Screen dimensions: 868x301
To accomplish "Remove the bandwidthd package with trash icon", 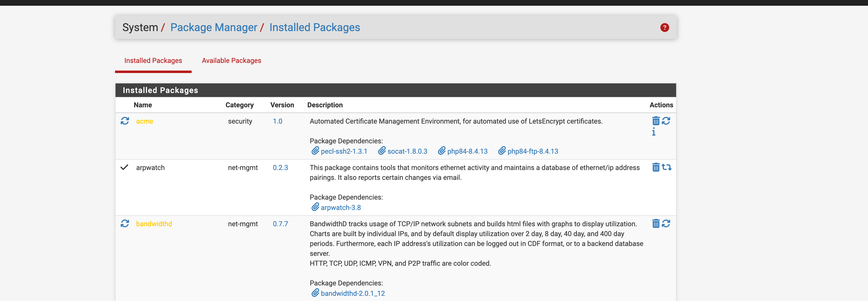I will 655,223.
